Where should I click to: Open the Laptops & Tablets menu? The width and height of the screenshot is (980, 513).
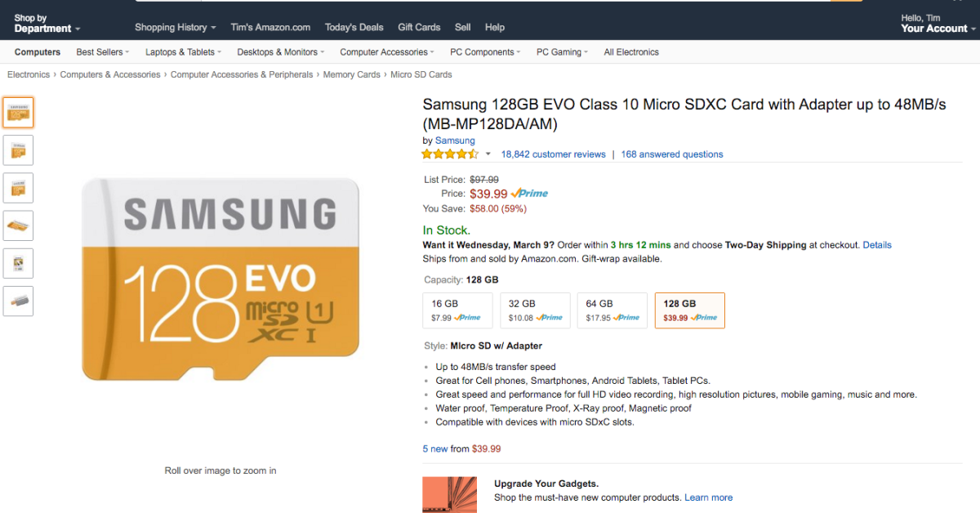click(183, 52)
